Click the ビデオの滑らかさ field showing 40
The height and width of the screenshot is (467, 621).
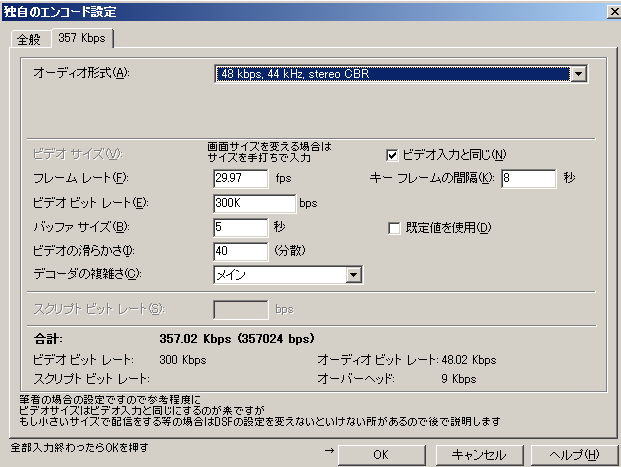coord(240,251)
